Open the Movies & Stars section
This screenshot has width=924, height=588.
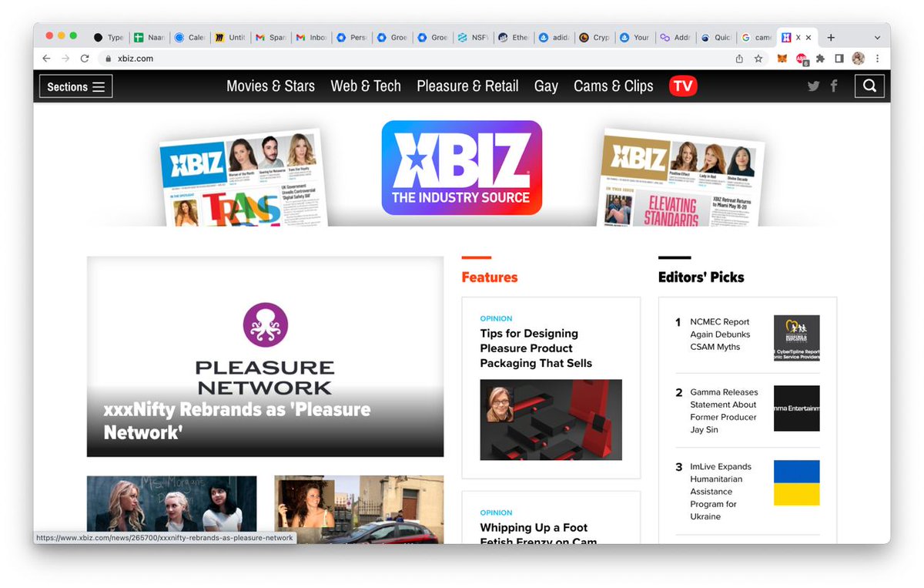[x=270, y=86]
